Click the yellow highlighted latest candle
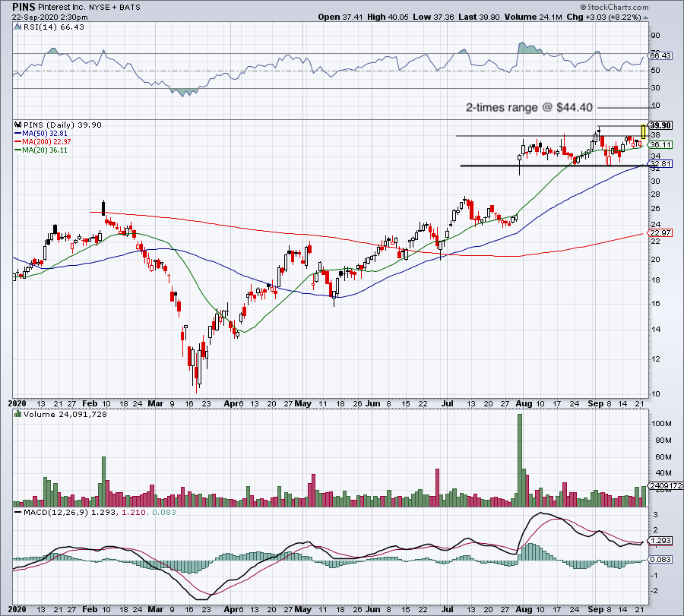 (x=644, y=131)
